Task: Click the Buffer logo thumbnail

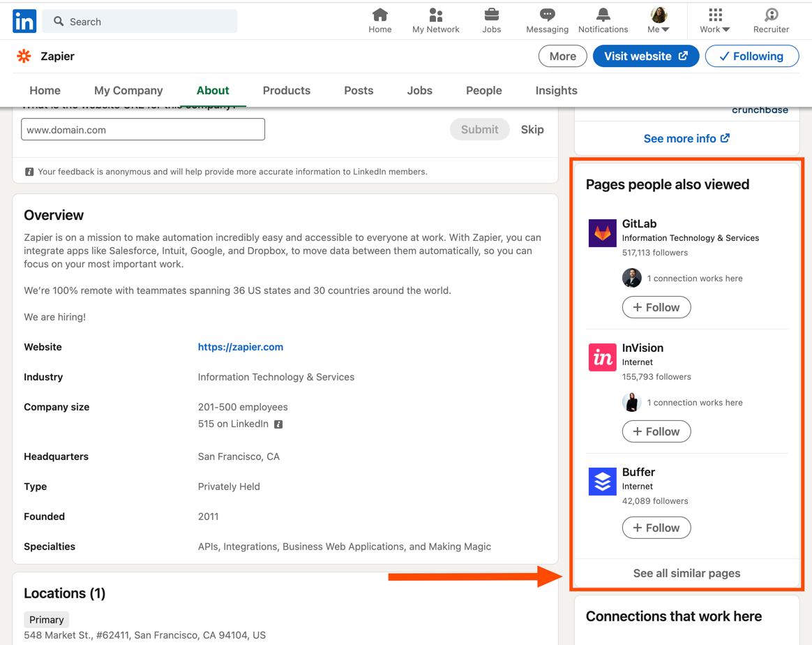Action: point(602,482)
